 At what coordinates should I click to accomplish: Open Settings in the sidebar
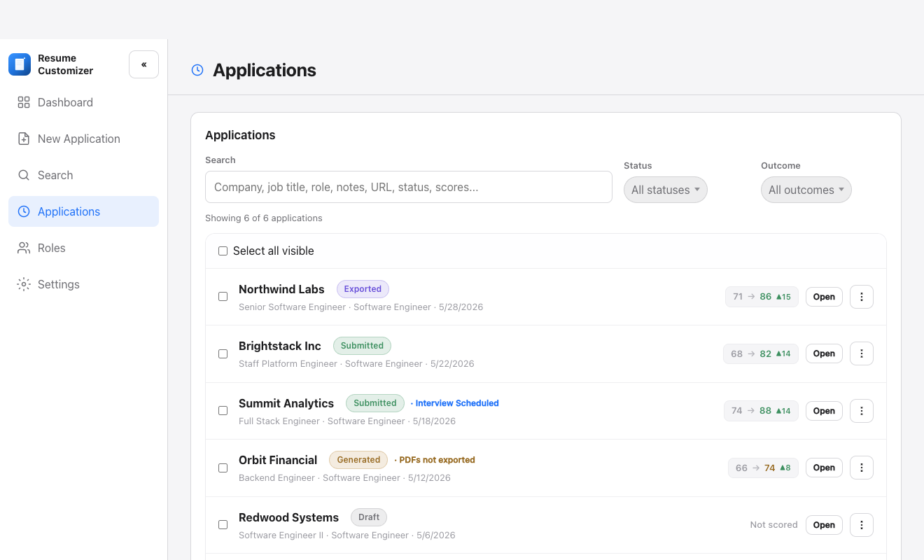pos(83,284)
